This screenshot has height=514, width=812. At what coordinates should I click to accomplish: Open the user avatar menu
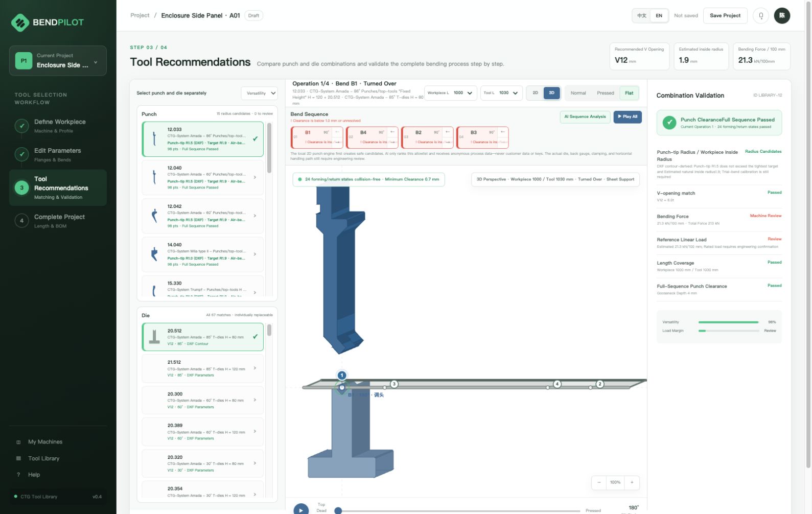[x=782, y=16]
